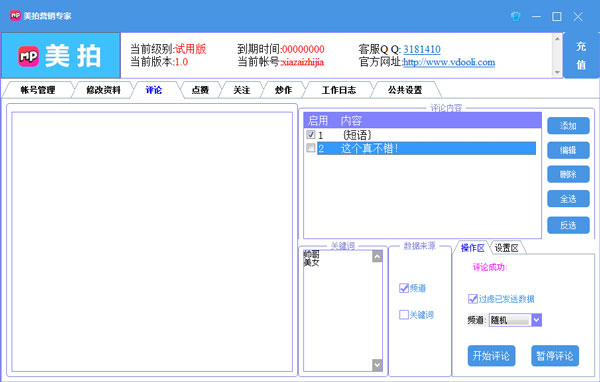This screenshot has height=382, width=600.
Task: Click info header scroll up arrow
Action: tap(557, 39)
